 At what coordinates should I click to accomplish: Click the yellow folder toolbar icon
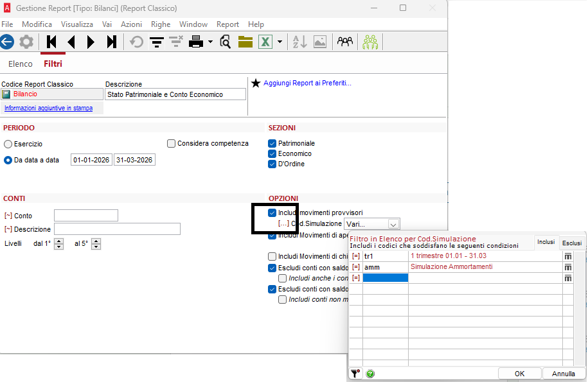tap(245, 42)
